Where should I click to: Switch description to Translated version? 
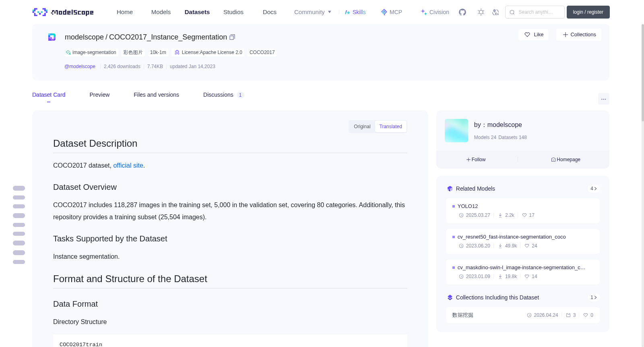click(x=391, y=127)
